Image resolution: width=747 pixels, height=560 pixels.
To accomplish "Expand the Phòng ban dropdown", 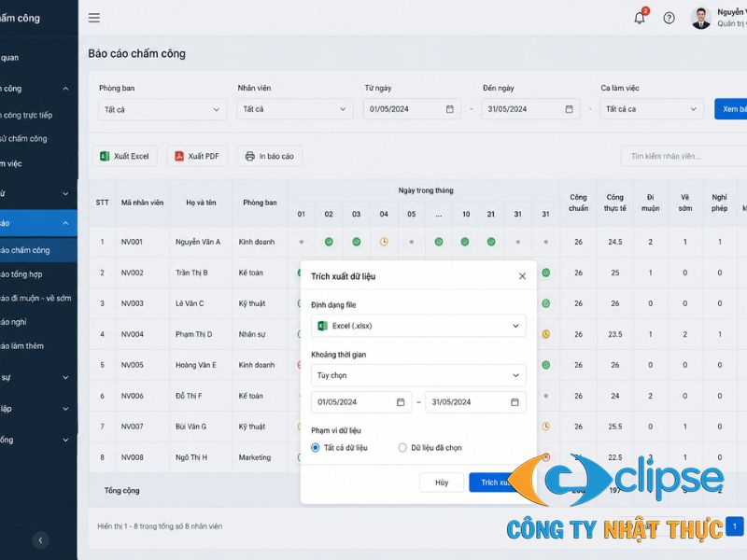I will point(162,109).
